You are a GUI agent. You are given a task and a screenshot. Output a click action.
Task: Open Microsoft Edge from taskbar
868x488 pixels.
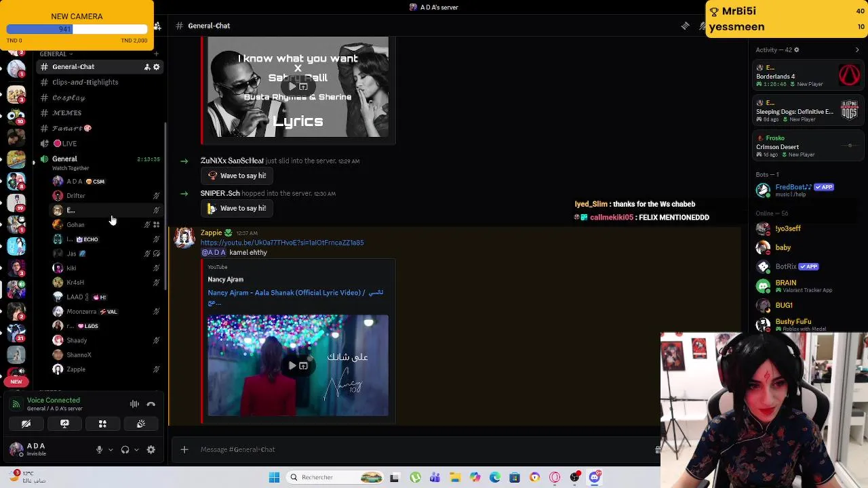point(495,477)
